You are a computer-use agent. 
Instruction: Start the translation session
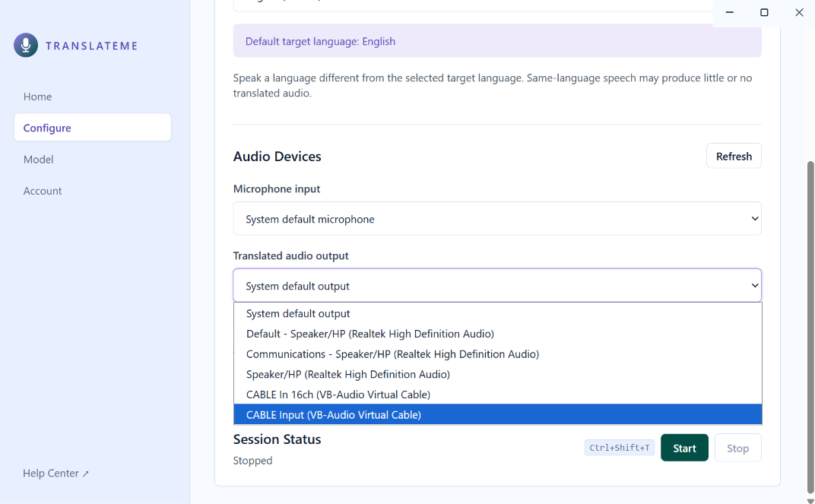(x=684, y=448)
